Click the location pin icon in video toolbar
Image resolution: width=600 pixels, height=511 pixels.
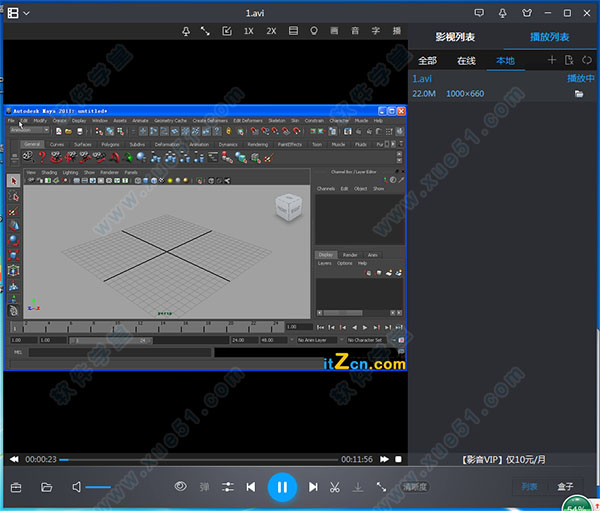click(x=314, y=31)
